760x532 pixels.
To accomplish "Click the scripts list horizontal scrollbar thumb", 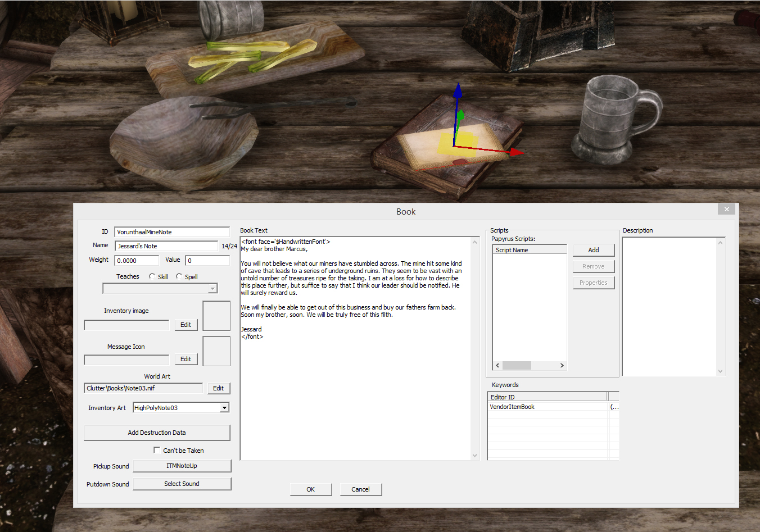I will coord(517,365).
